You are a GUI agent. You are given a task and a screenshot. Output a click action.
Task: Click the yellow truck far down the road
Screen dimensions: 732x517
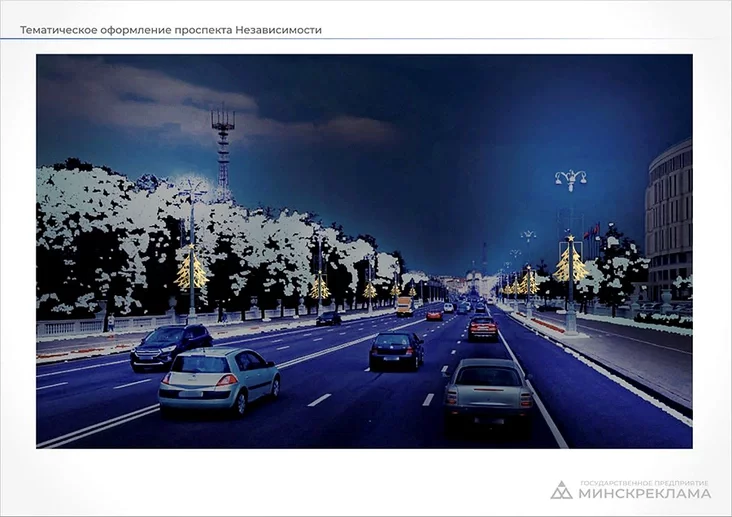point(404,305)
